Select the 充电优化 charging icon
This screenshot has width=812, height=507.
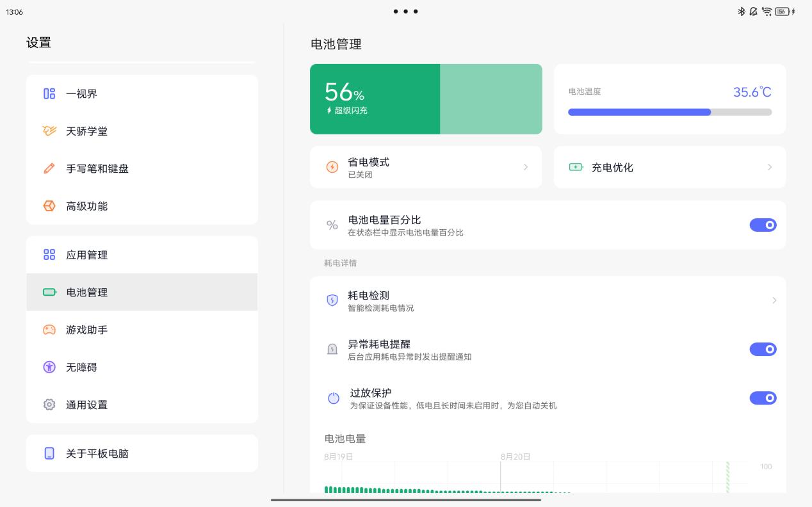click(x=576, y=166)
